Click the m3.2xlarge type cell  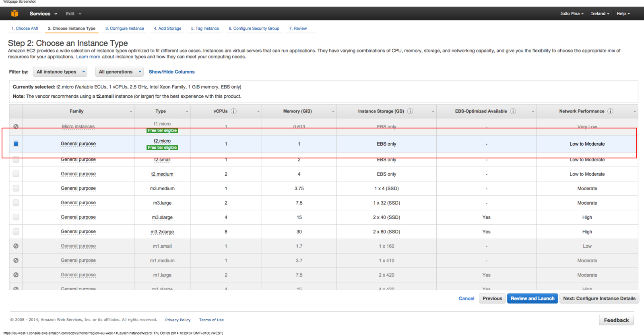162,232
